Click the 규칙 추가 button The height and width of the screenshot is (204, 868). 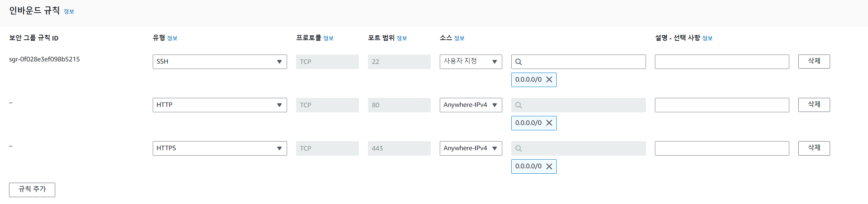[32, 190]
